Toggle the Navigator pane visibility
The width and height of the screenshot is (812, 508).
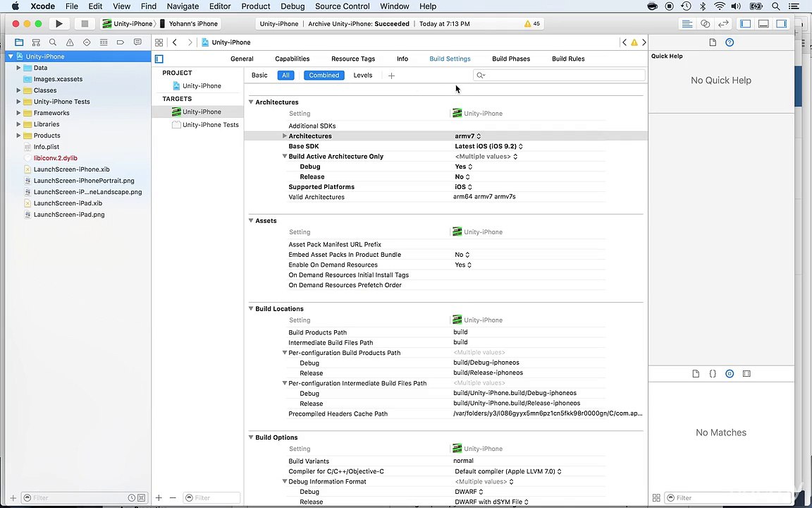[745, 23]
